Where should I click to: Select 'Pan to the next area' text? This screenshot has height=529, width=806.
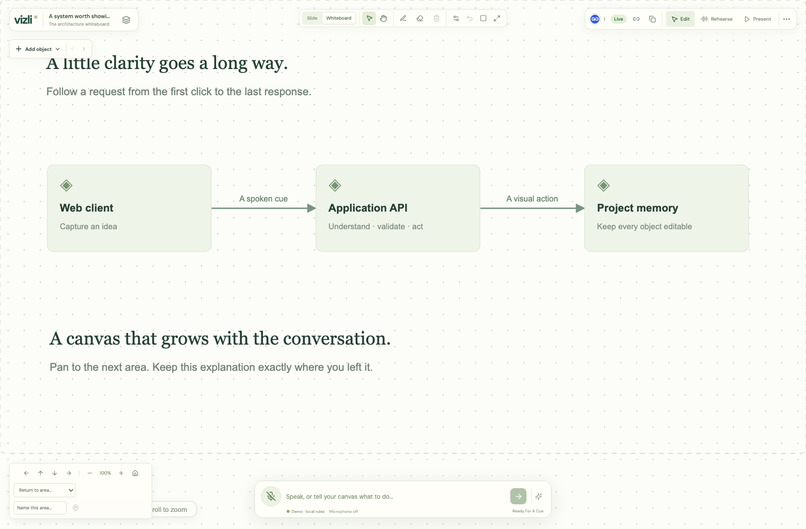coord(211,367)
